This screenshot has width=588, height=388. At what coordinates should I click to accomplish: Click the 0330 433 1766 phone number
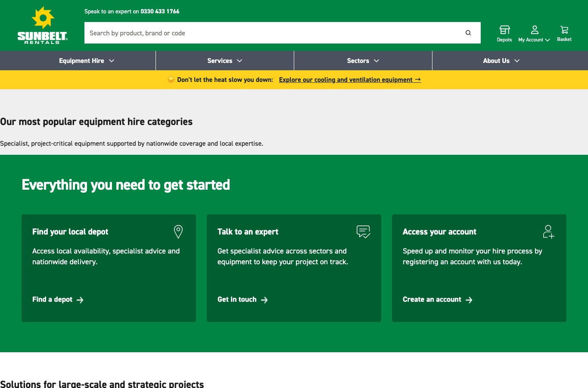click(x=160, y=12)
